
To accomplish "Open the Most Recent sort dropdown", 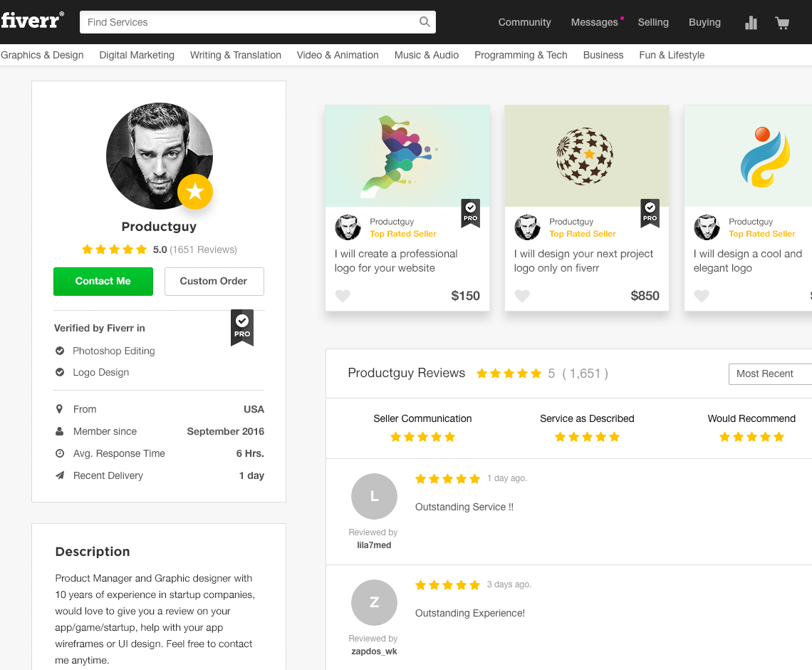I will (x=771, y=373).
